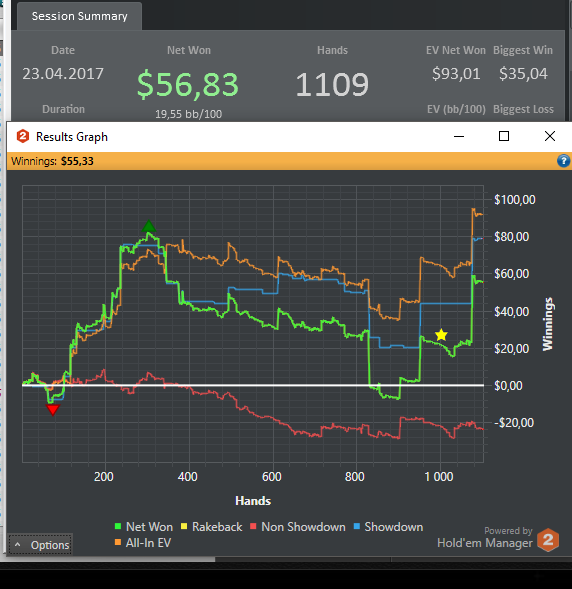This screenshot has height=589, width=572.
Task: Maximize the Results Graph window
Action: tap(504, 136)
